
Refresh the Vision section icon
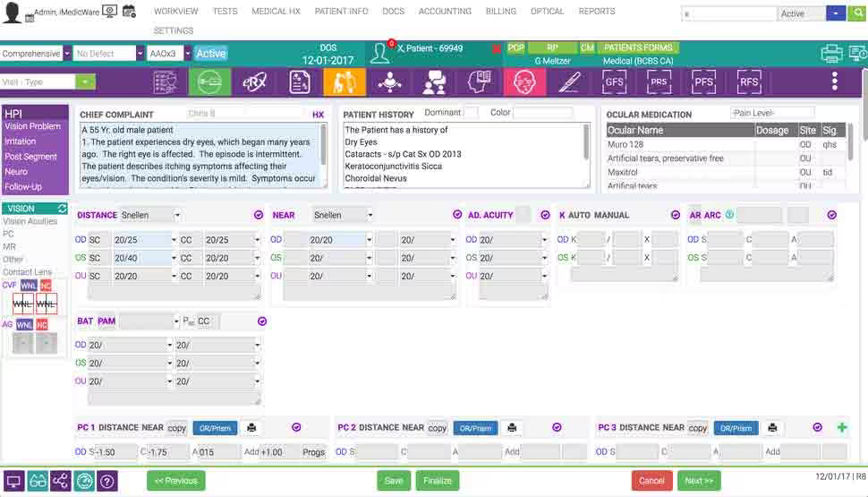62,209
